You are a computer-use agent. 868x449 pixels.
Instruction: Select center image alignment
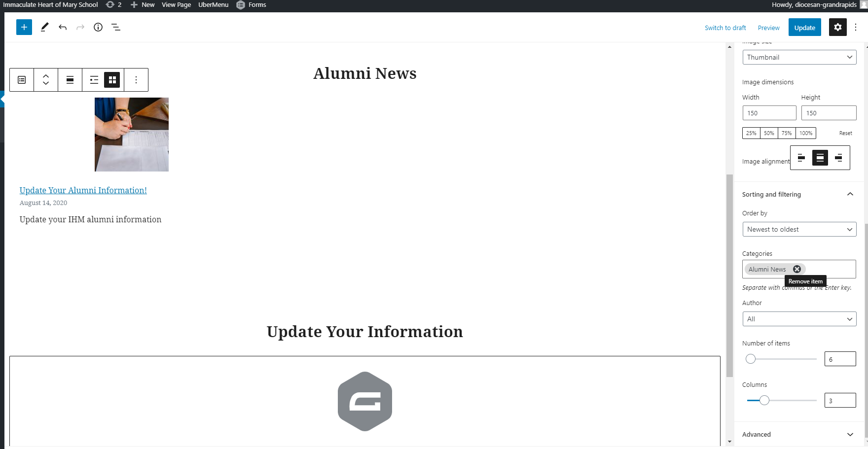820,158
